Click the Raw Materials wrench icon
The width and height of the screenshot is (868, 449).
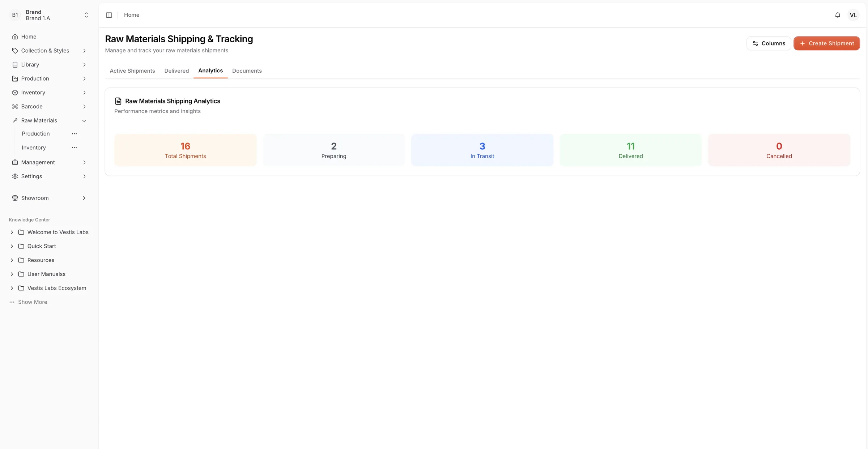click(x=15, y=120)
